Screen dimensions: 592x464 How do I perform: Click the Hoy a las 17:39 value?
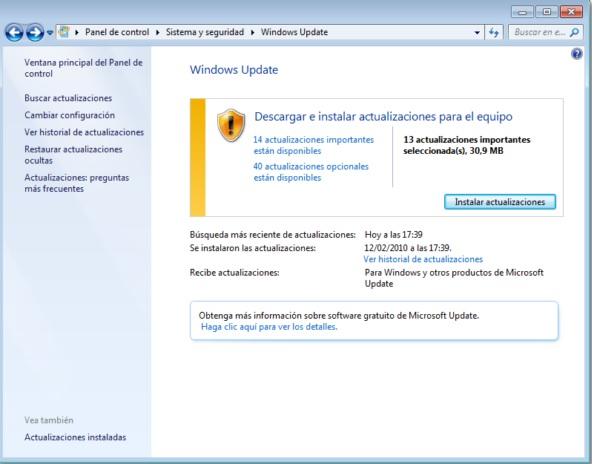click(393, 235)
